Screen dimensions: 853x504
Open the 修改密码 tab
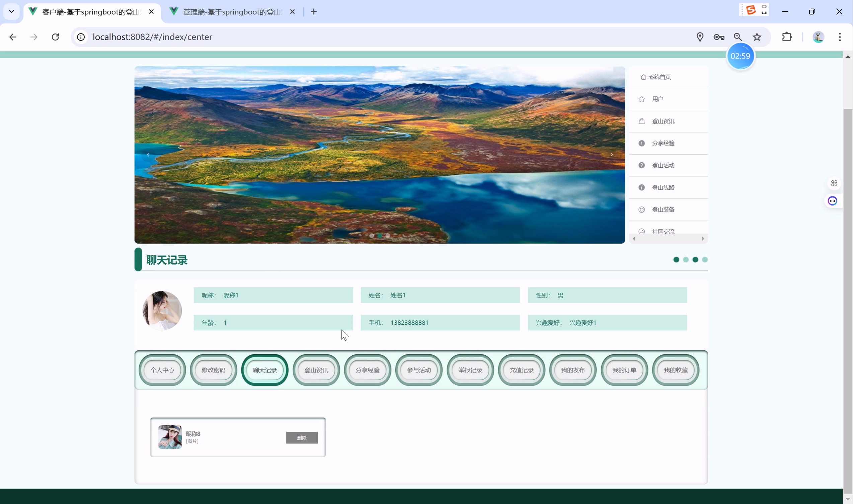[x=213, y=370]
